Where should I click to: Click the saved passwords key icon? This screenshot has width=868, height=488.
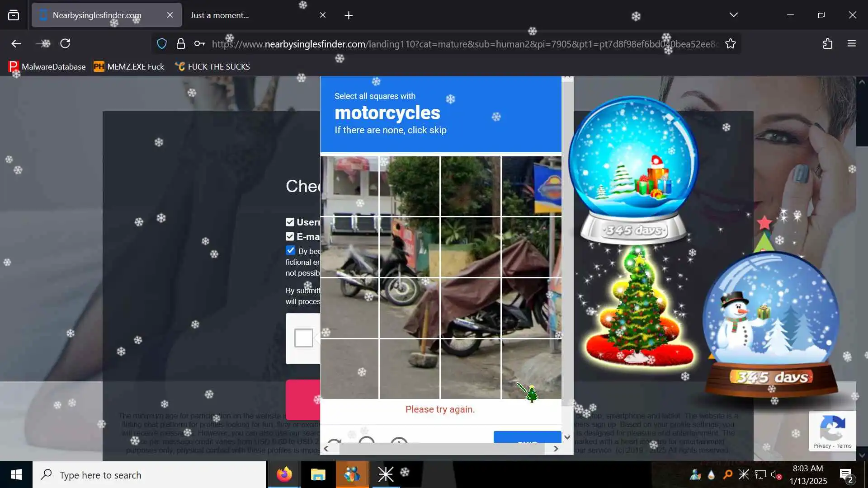(x=199, y=43)
